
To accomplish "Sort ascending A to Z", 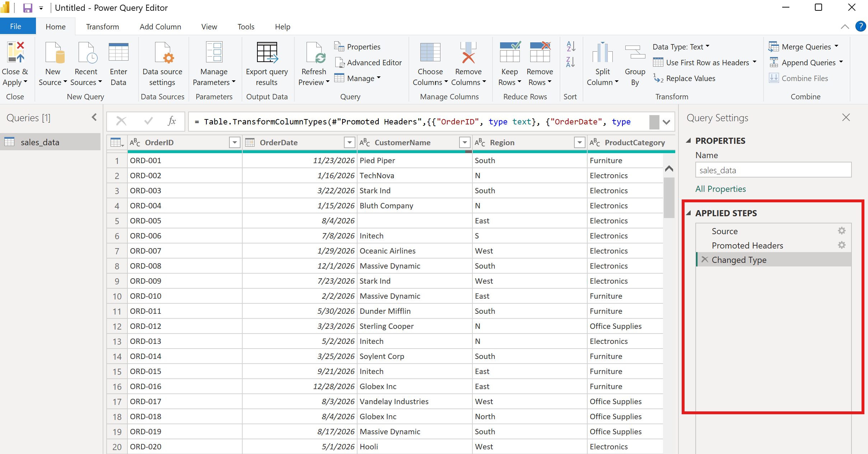I will pyautogui.click(x=571, y=46).
